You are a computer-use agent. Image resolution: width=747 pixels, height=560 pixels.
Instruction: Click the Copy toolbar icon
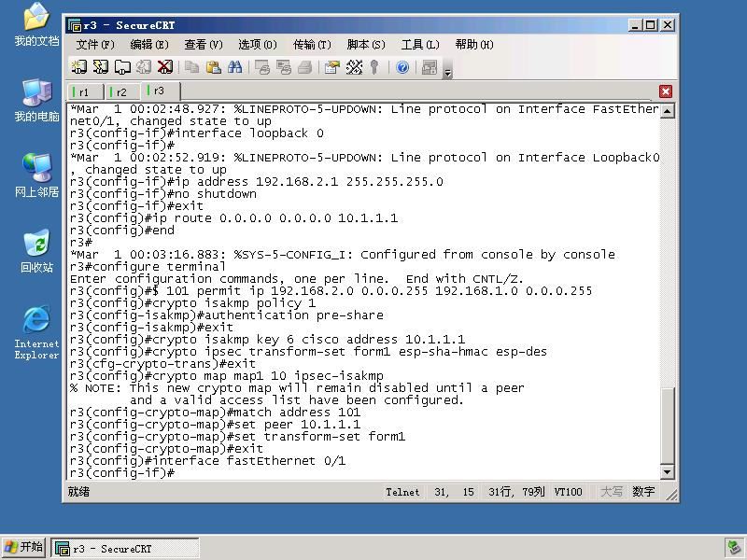point(191,67)
